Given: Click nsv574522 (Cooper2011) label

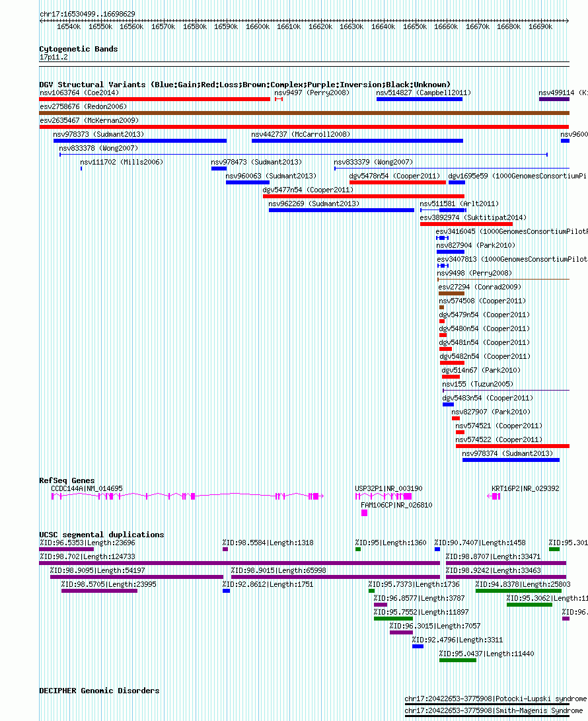Looking at the screenshot, I should (499, 439).
